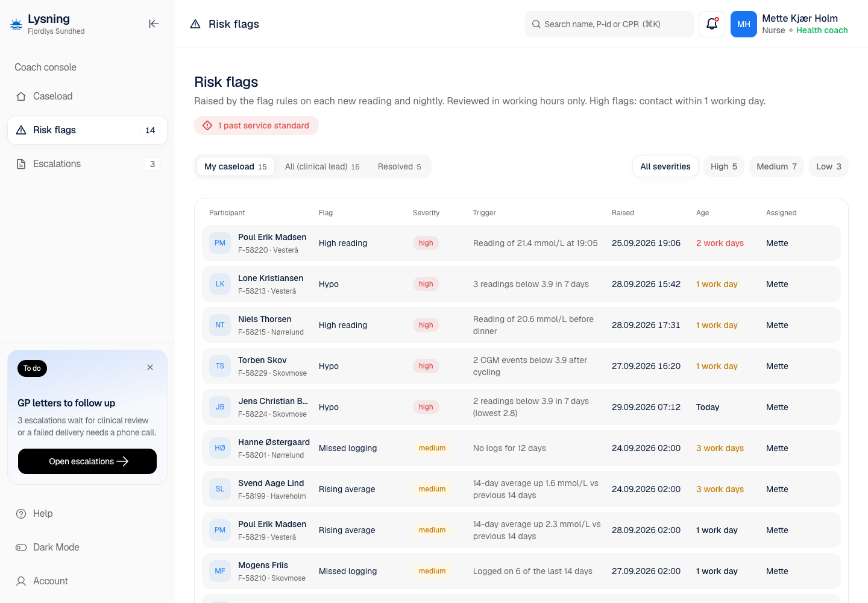Click high severity badge for Torben Skov
Viewport: 868px width, 603px height.
pyautogui.click(x=426, y=366)
